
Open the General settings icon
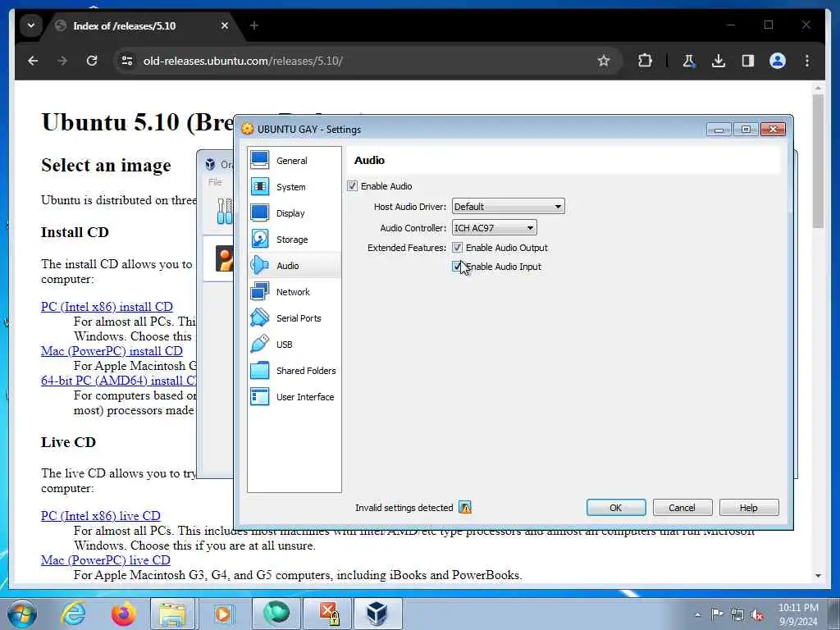click(260, 160)
